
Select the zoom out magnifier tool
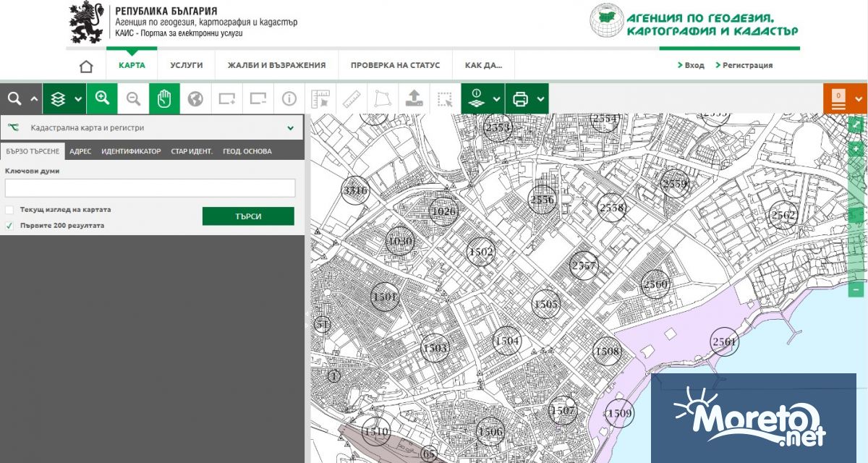(x=133, y=98)
